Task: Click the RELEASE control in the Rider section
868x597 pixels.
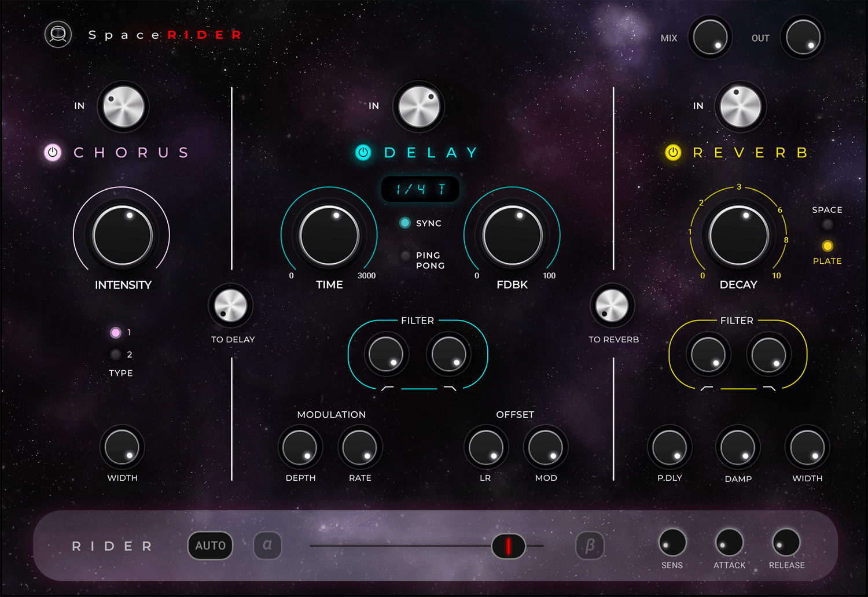Action: (x=785, y=544)
